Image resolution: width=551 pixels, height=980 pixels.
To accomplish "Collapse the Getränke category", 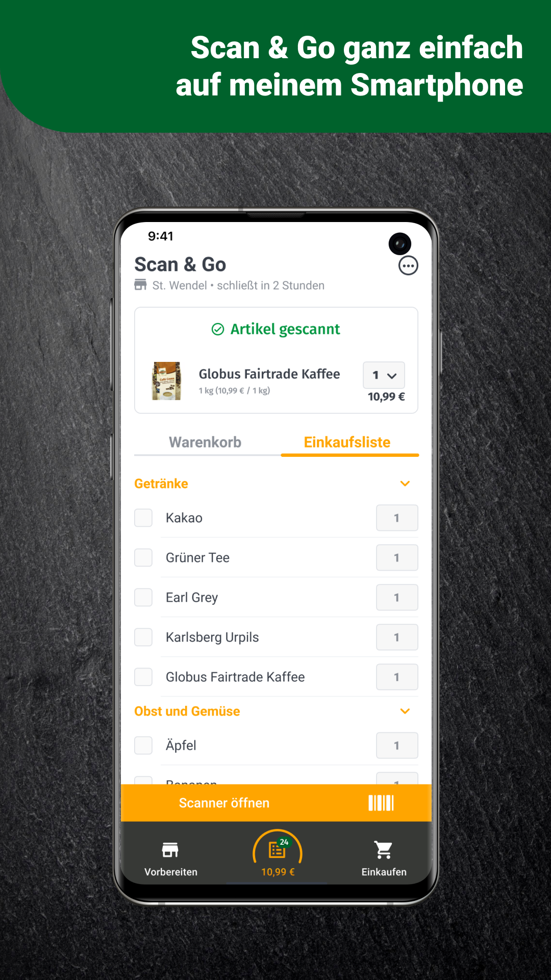I will [x=405, y=483].
